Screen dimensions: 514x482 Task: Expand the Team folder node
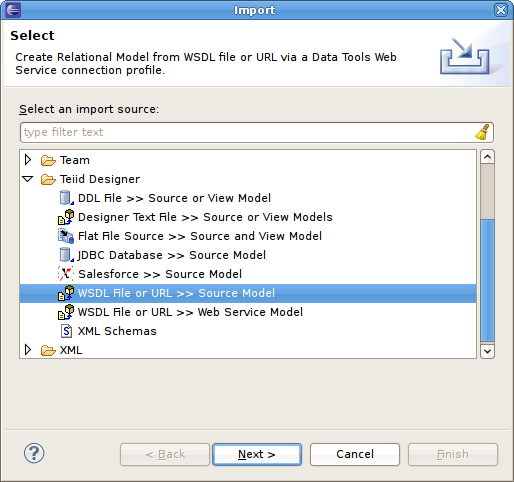click(28, 160)
